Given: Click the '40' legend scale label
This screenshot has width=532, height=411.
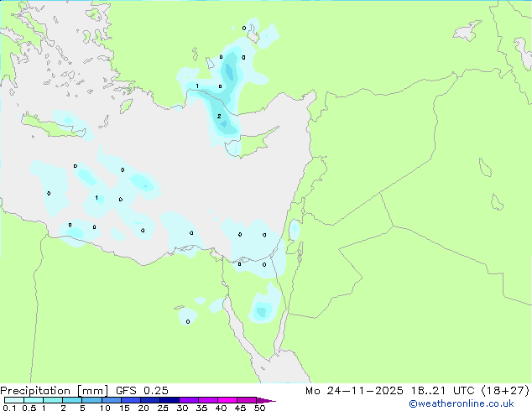Looking at the screenshot, I should click(x=221, y=408).
